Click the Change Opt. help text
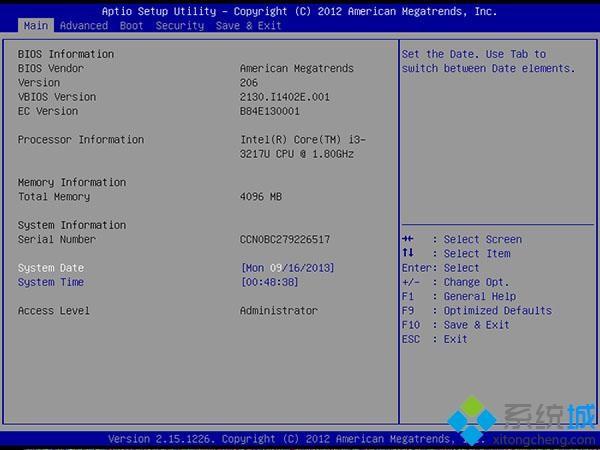The image size is (600, 450). (x=476, y=282)
